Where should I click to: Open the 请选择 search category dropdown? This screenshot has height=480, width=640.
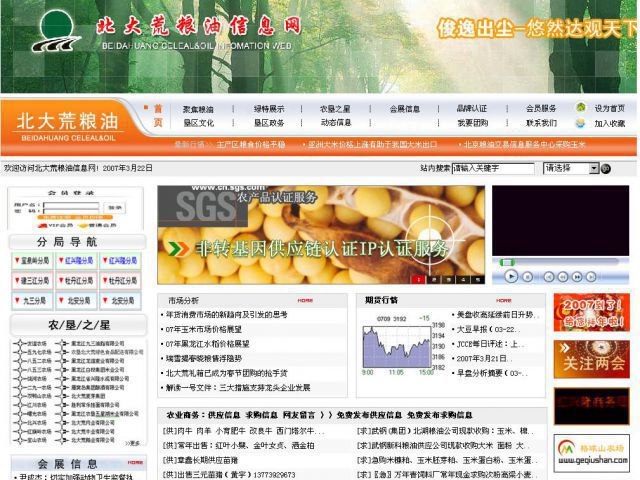(x=571, y=169)
